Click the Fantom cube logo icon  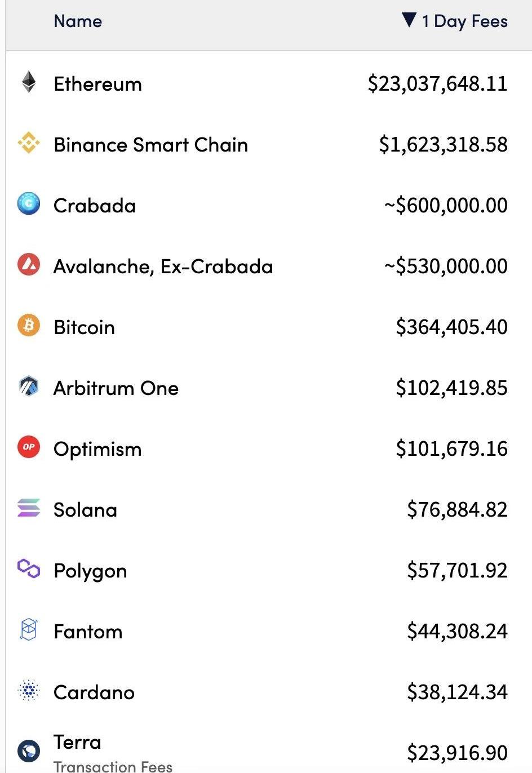[29, 630]
